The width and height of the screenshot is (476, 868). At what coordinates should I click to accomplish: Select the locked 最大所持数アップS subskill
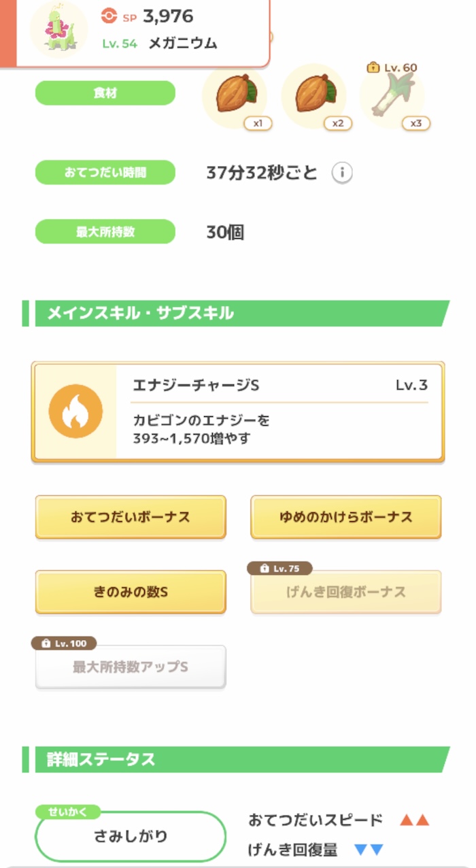[x=130, y=667]
